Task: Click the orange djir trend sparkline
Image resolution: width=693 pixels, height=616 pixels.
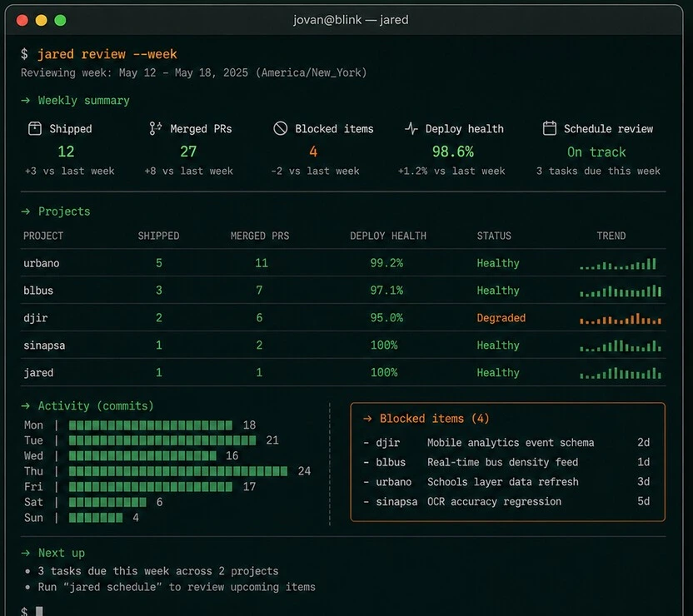Action: (x=621, y=319)
